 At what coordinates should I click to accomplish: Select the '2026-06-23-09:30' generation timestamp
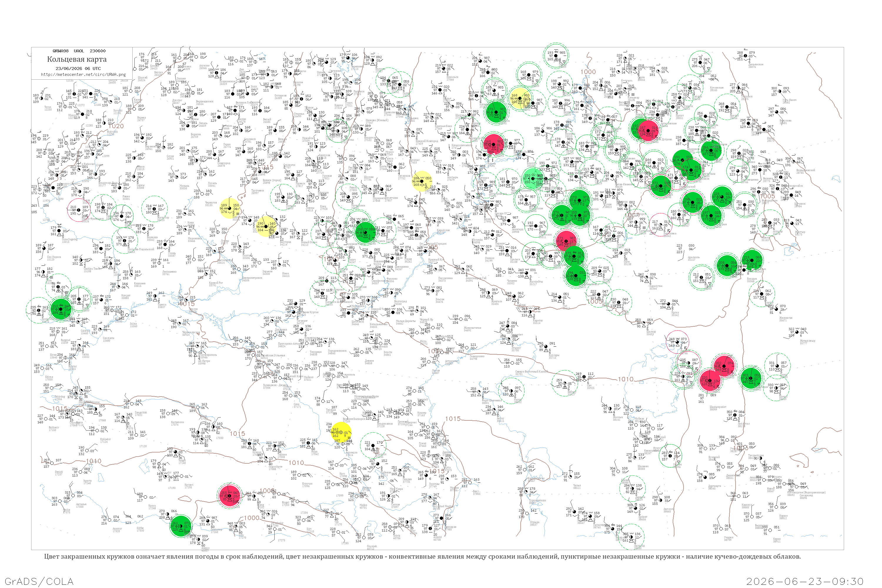[805, 581]
